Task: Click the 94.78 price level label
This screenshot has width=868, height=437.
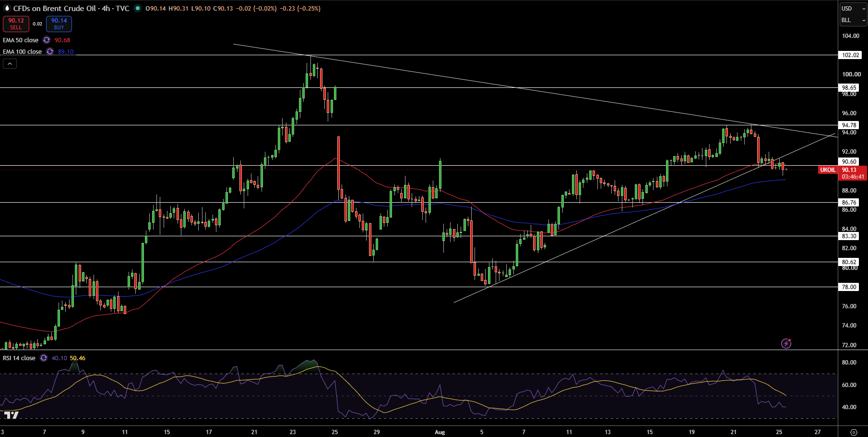Action: pyautogui.click(x=849, y=125)
